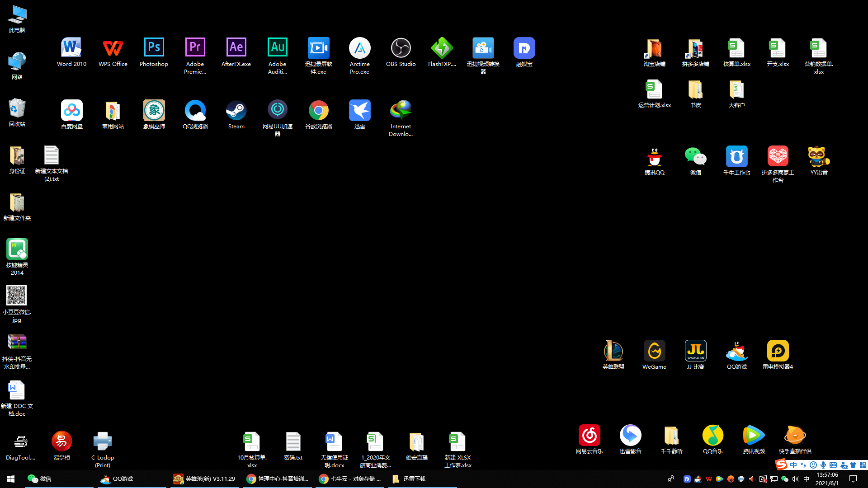Open taskbar clock showing 13:57:06
Image resolution: width=868 pixels, height=488 pixels.
[x=827, y=479]
